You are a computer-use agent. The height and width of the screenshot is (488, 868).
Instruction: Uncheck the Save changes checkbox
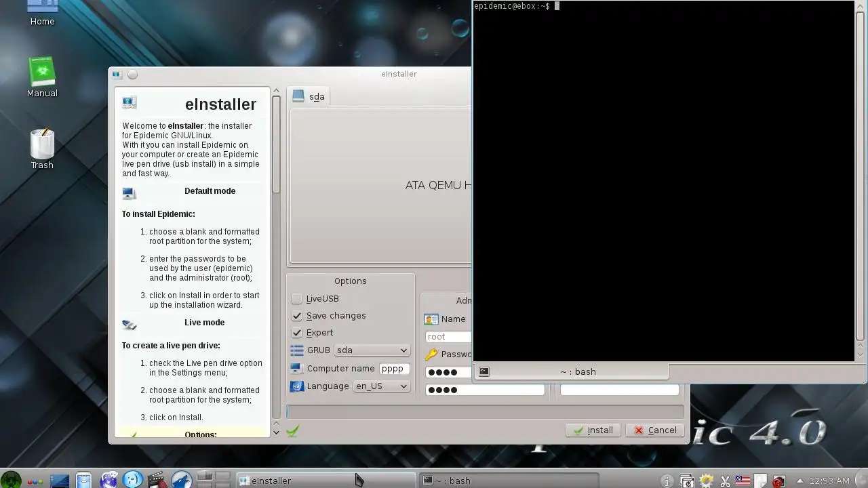(296, 315)
